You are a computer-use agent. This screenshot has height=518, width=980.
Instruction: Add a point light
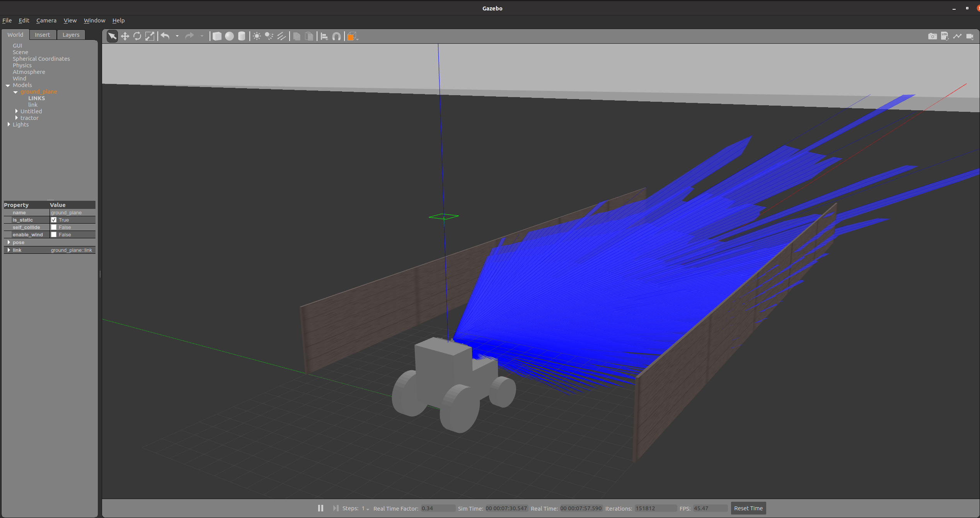pyautogui.click(x=257, y=36)
